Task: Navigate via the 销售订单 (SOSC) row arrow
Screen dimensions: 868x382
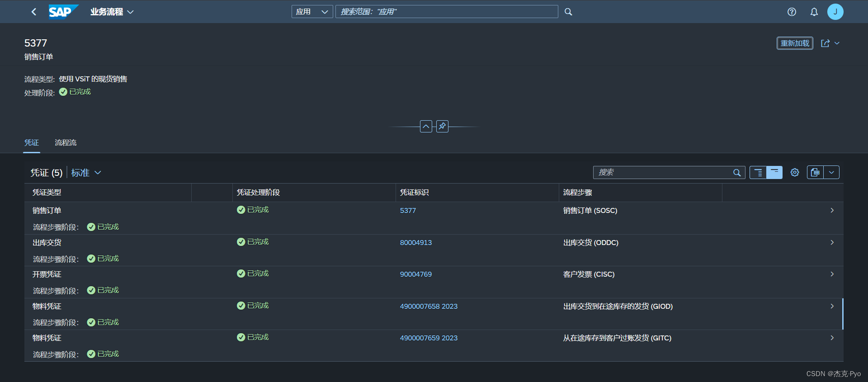Action: click(x=832, y=210)
